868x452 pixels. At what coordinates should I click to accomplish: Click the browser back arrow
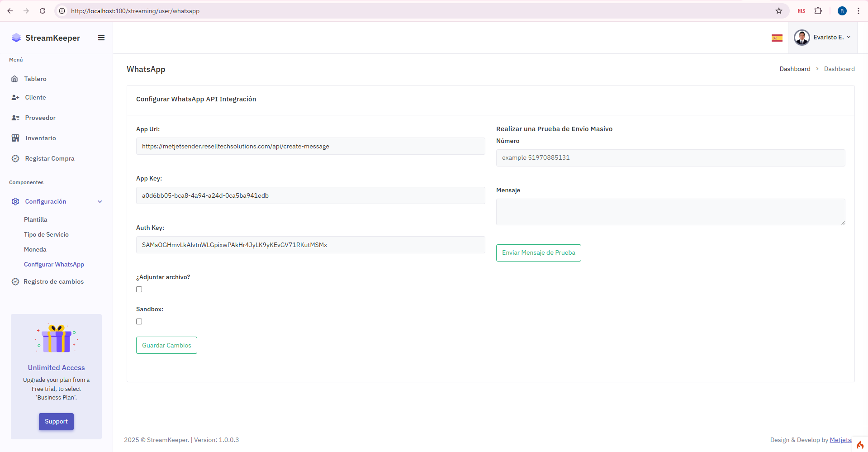tap(10, 11)
